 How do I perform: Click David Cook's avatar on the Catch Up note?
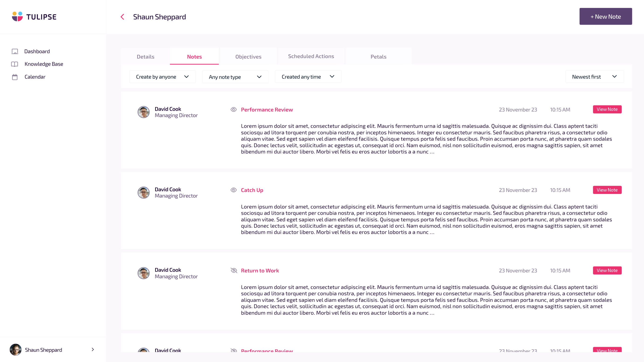tap(143, 192)
